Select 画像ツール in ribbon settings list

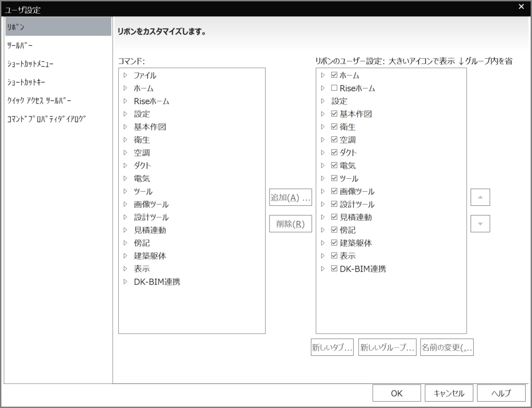pyautogui.click(x=357, y=191)
